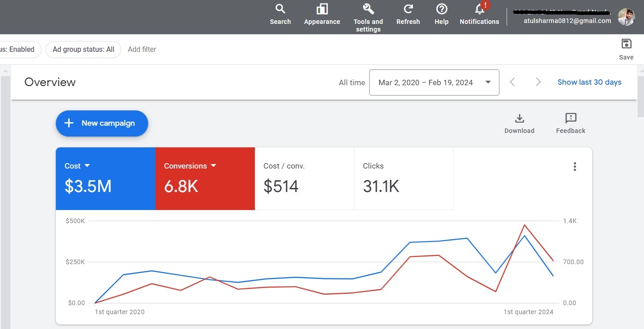Download the overview report

pos(519,119)
